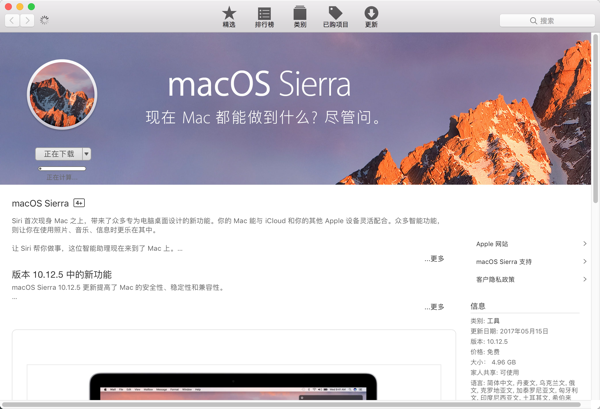Click the '类别: 工具' info line
600x409 pixels.
coord(485,321)
